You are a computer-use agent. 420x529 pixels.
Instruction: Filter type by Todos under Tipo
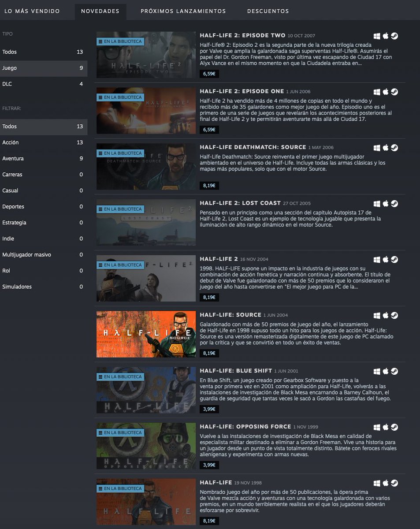pyautogui.click(x=43, y=52)
